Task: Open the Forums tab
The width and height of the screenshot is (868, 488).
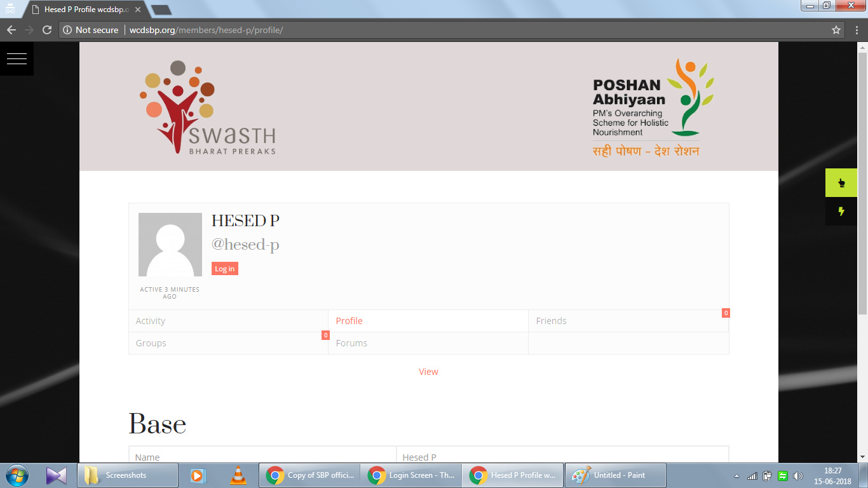Action: click(351, 343)
